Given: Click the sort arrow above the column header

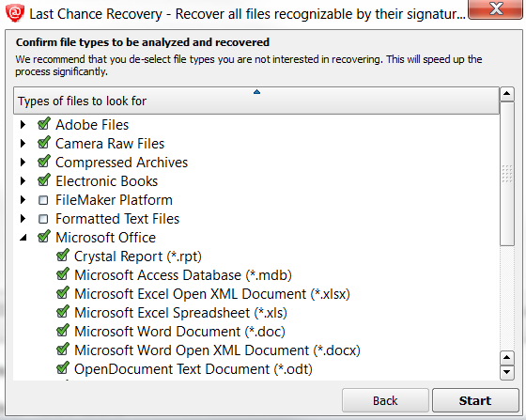Looking at the screenshot, I should [256, 91].
